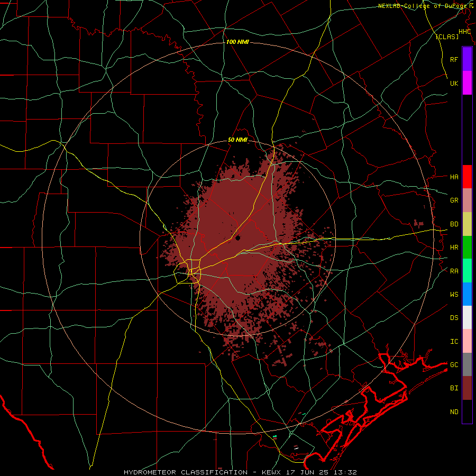Screen dimensions: 476x476
Task: Click the HYDROMETEOR CLASSIFICATION title text
Action: pyautogui.click(x=186, y=472)
